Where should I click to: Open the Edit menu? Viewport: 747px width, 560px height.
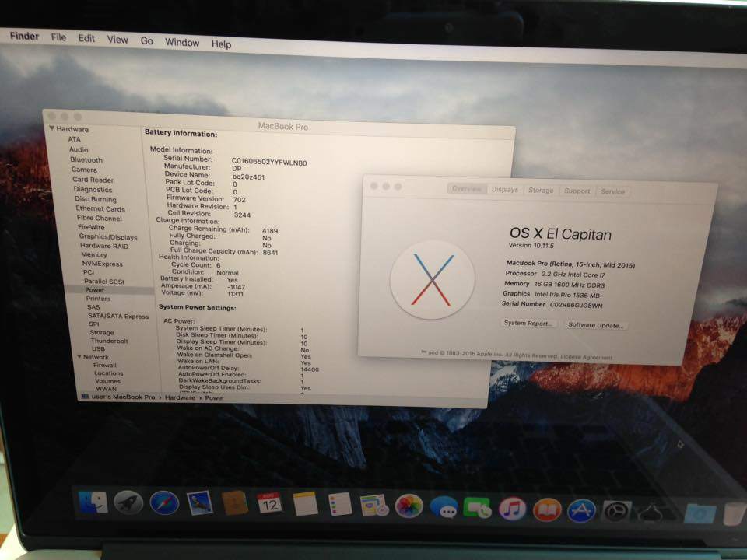pos(86,38)
